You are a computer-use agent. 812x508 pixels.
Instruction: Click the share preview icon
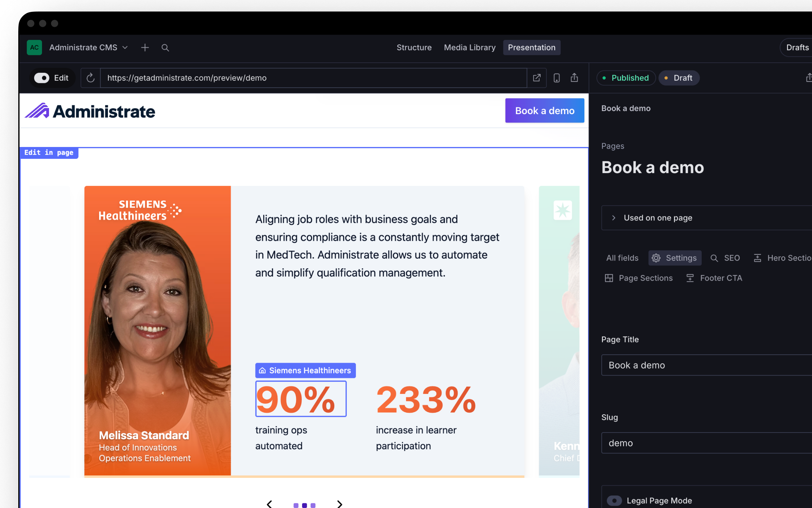(574, 78)
